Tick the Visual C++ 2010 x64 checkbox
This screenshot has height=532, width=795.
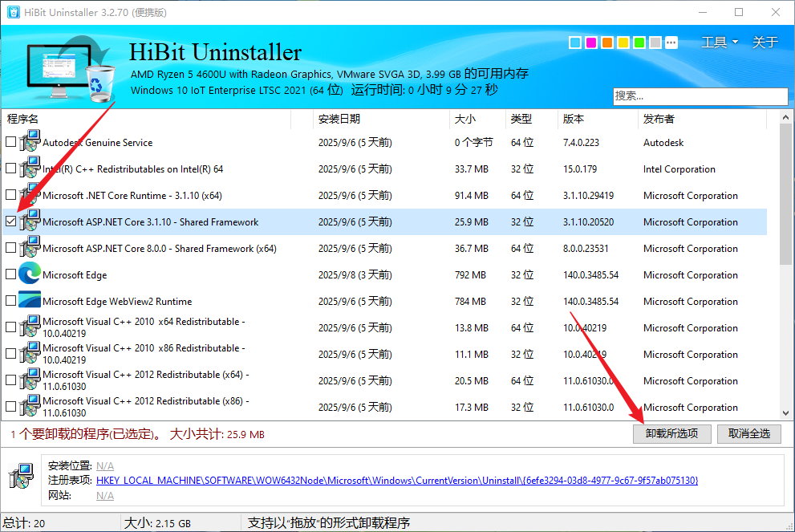click(10, 327)
